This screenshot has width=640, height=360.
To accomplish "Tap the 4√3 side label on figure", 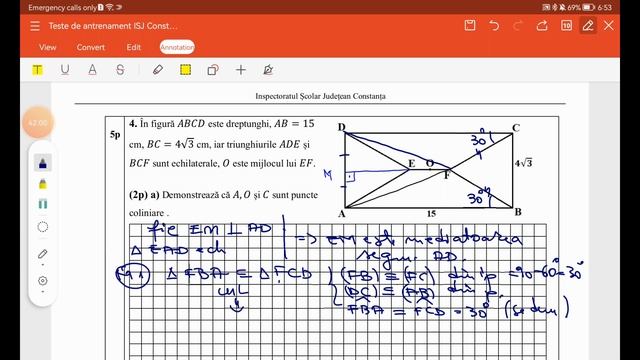I will pyautogui.click(x=523, y=163).
